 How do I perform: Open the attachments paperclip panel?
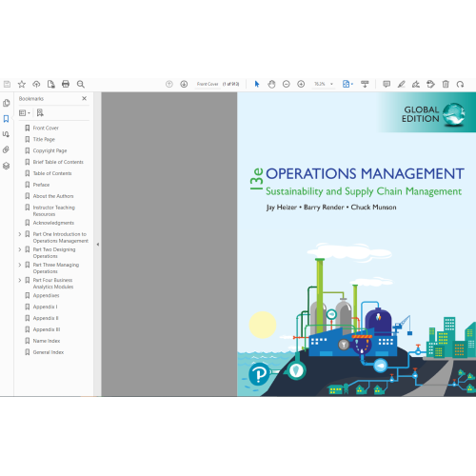click(x=6, y=149)
